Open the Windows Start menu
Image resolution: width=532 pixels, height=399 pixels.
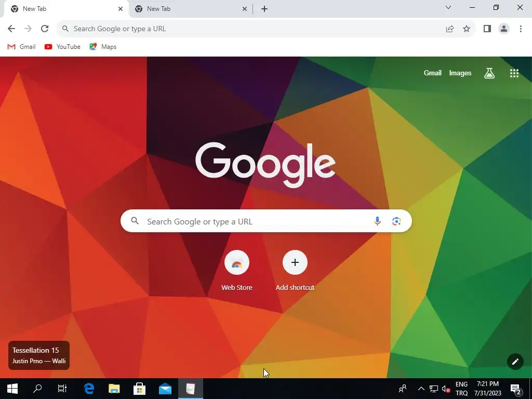(12, 389)
